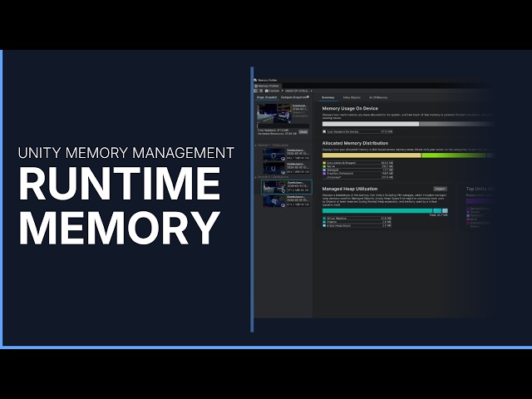Select the last snapshot under Session 2

pos(286,201)
